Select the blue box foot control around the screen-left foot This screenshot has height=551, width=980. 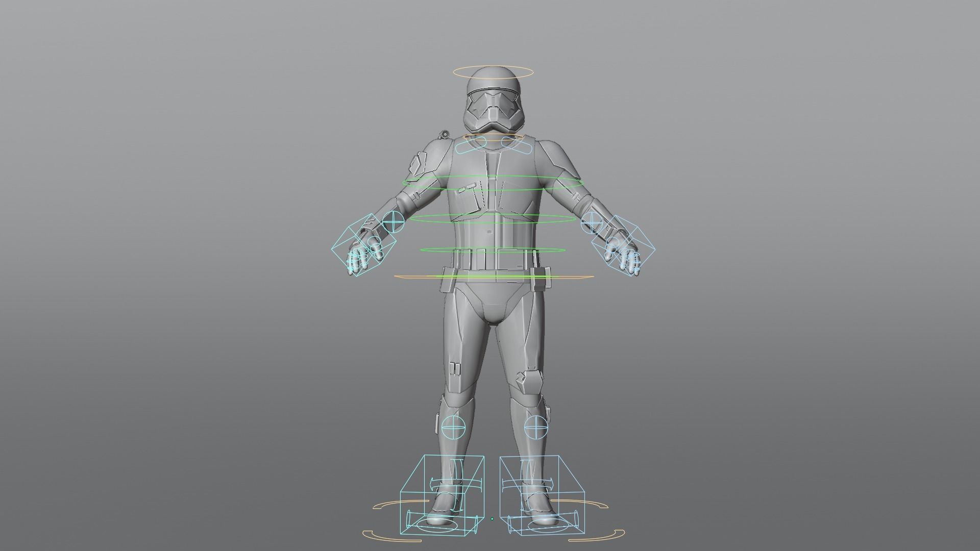[x=442, y=495]
